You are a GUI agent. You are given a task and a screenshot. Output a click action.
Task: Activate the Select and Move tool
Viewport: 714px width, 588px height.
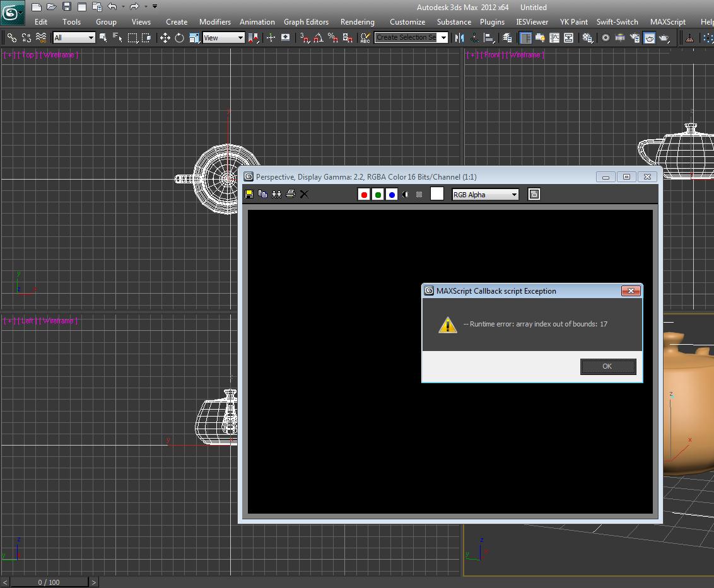tap(165, 38)
